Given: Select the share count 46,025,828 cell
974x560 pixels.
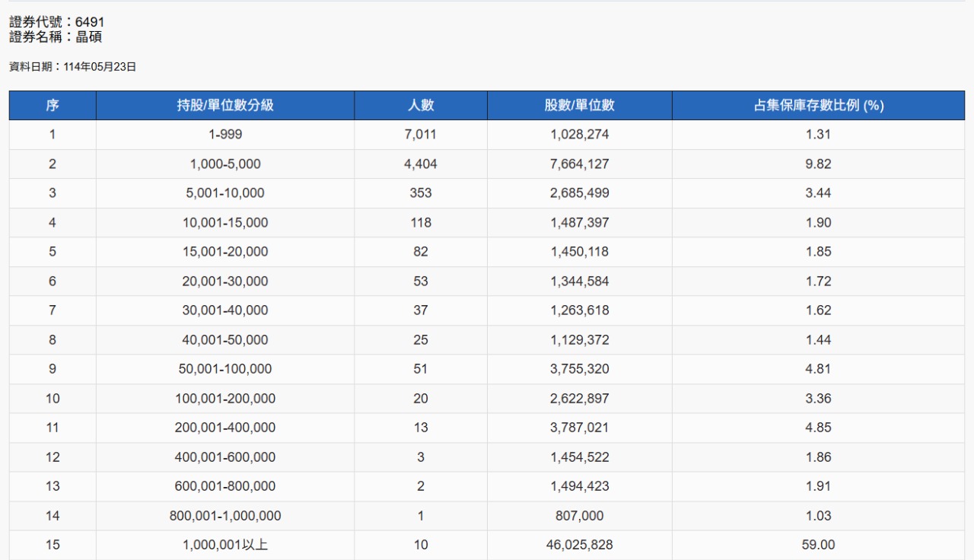Looking at the screenshot, I should [x=579, y=545].
